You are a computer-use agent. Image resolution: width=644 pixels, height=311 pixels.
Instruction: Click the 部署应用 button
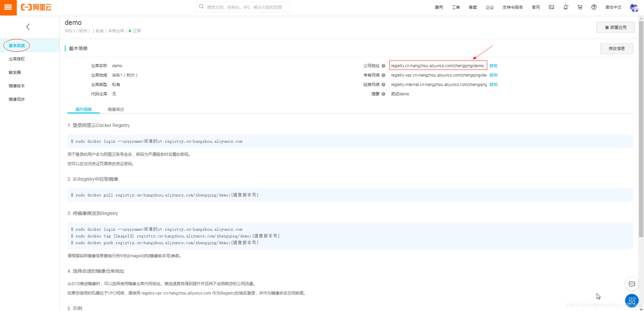(x=615, y=28)
